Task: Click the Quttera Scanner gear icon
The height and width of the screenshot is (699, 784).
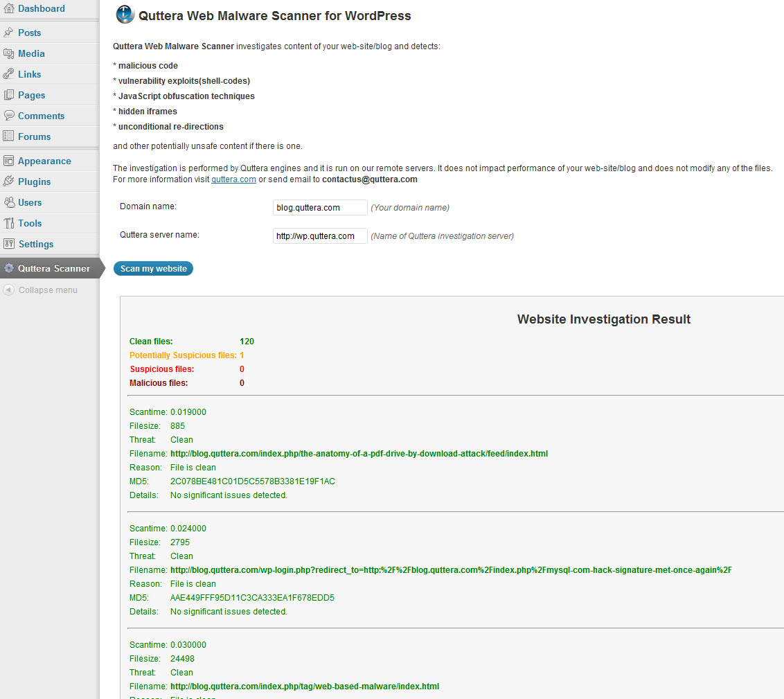Action: coord(8,268)
